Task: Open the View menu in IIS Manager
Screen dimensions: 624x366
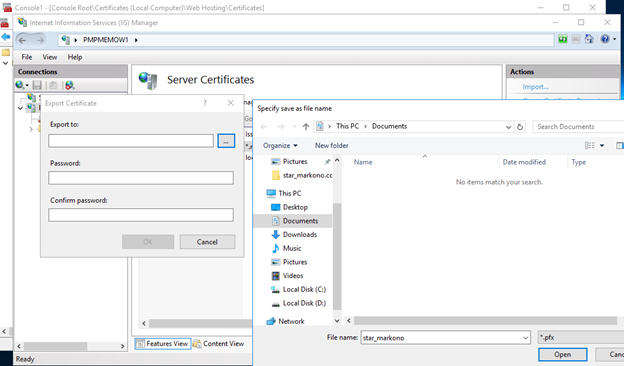Action: (50, 57)
